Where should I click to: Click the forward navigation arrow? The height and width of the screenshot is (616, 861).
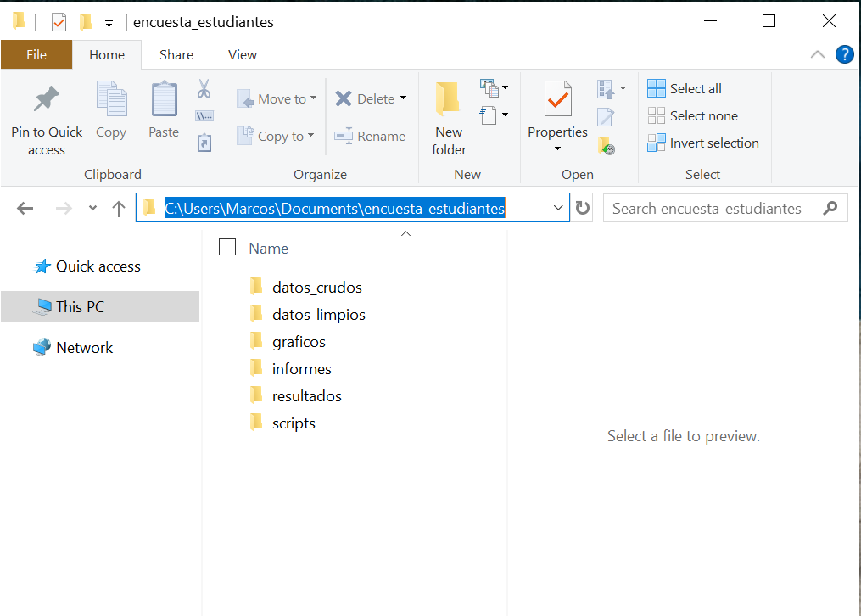[x=64, y=208]
